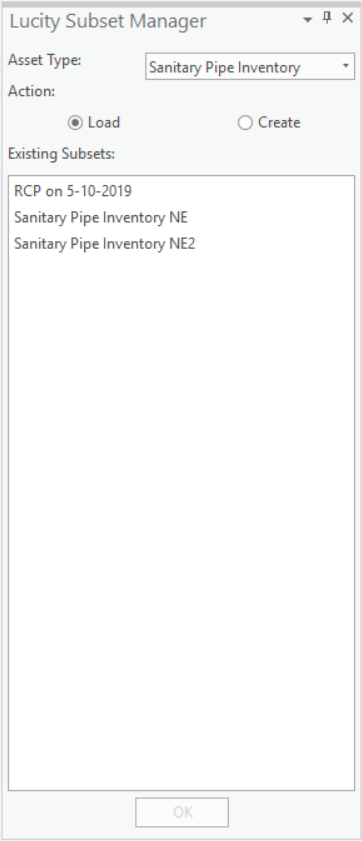
Task: Select the Load radio button
Action: point(75,123)
